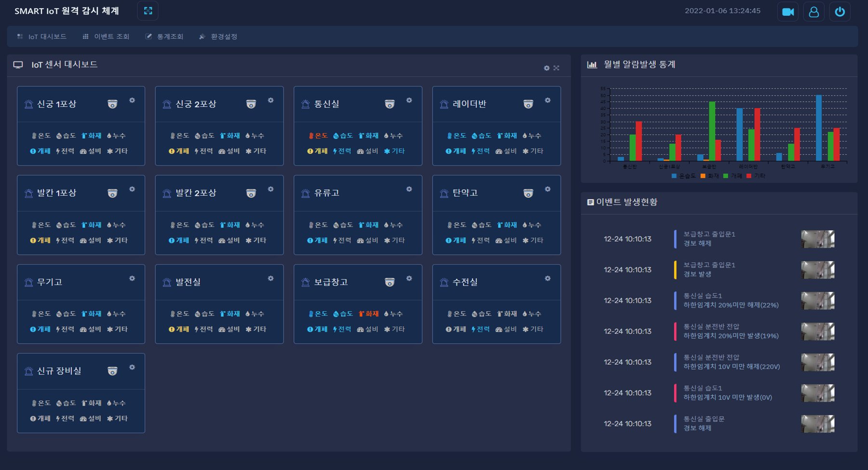868x470 pixels.
Task: Expand the IoT sensor dashboard panel
Action: coord(556,68)
